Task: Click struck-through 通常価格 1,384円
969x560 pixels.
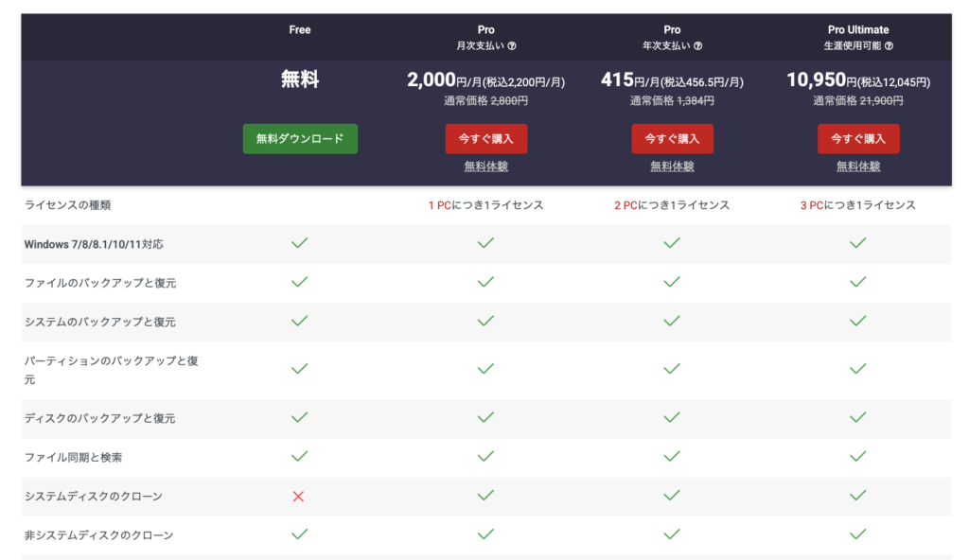Action: pyautogui.click(x=672, y=101)
